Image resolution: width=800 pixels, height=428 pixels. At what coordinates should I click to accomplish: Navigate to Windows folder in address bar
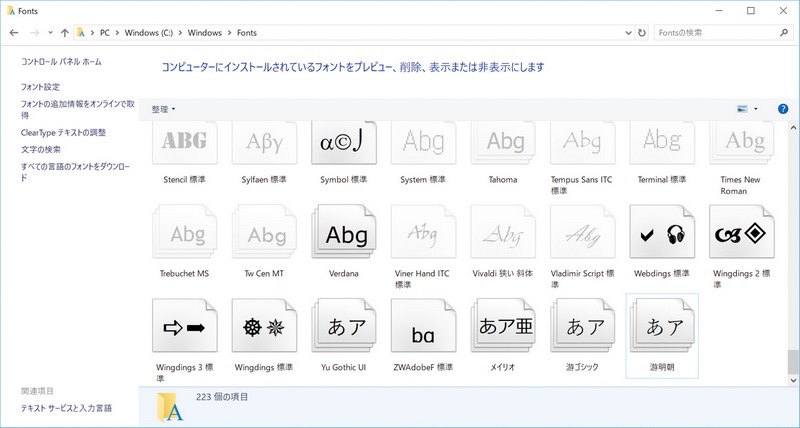[x=205, y=33]
